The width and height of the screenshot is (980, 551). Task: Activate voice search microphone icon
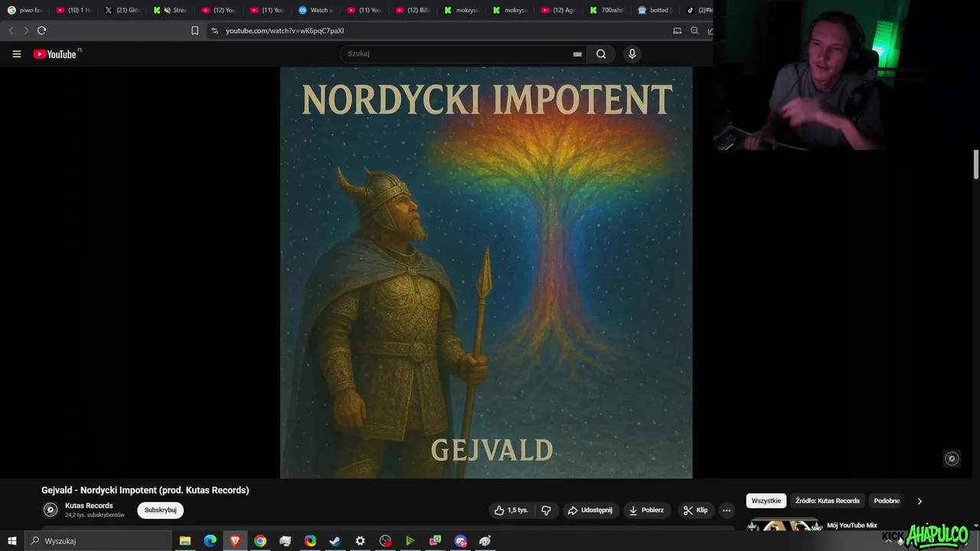click(632, 54)
